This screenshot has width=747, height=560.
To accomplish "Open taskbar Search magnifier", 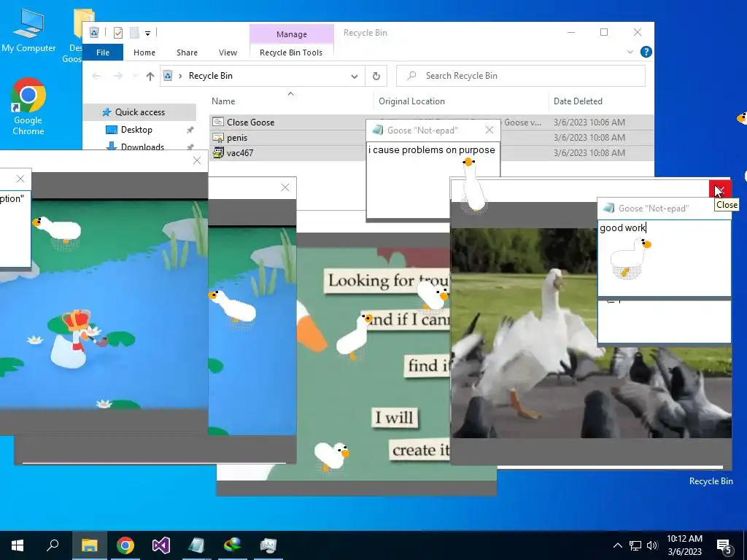I will tap(53, 545).
